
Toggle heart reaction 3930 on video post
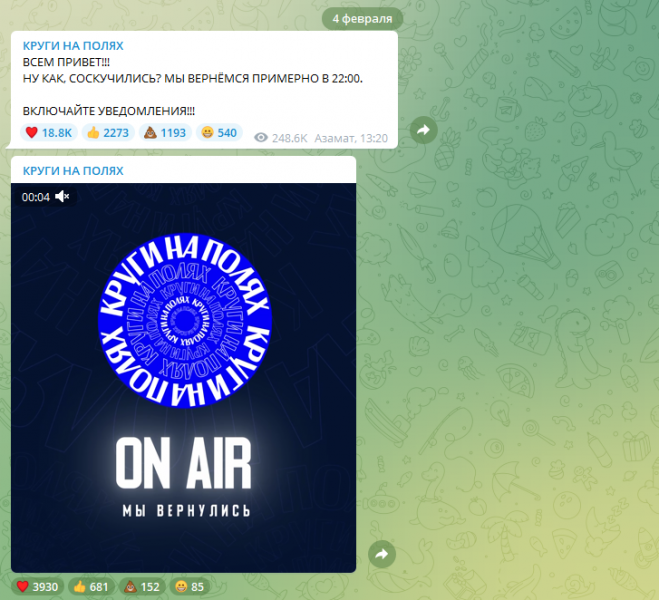pyautogui.click(x=37, y=587)
